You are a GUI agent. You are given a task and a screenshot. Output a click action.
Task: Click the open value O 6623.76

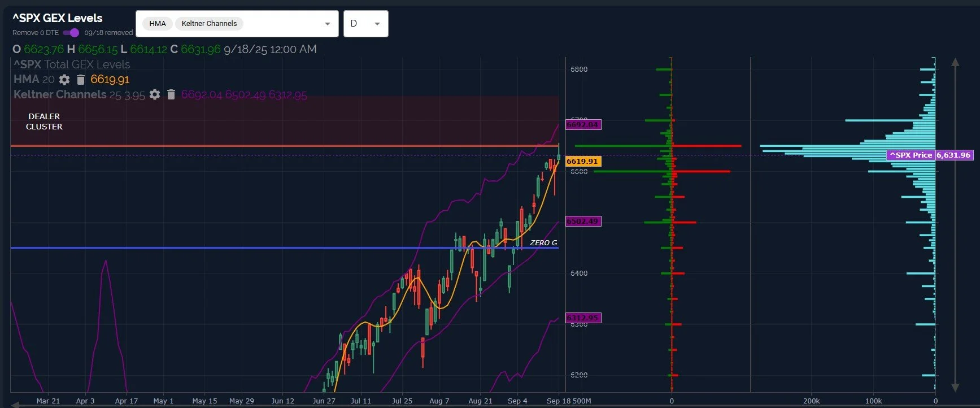[x=38, y=49]
